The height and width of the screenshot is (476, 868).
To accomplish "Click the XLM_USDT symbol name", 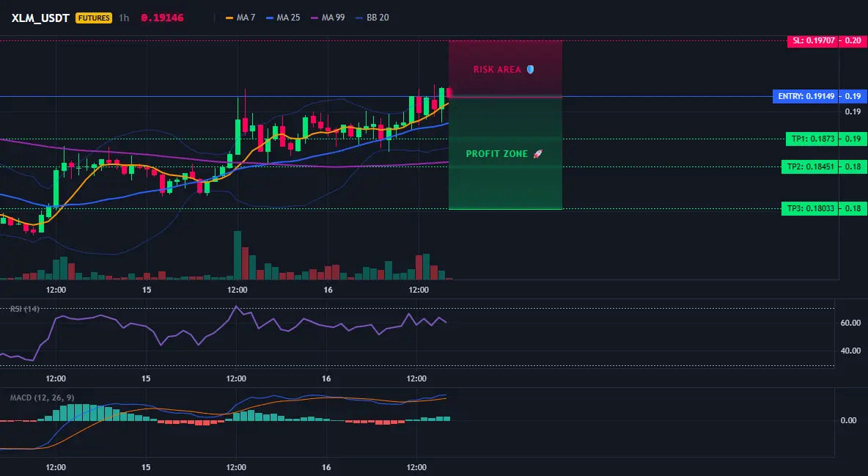I will [40, 18].
